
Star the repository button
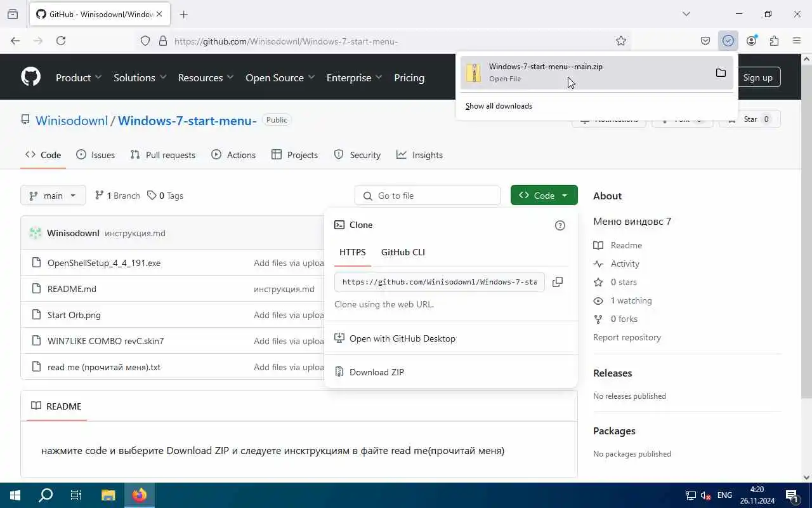(x=749, y=119)
